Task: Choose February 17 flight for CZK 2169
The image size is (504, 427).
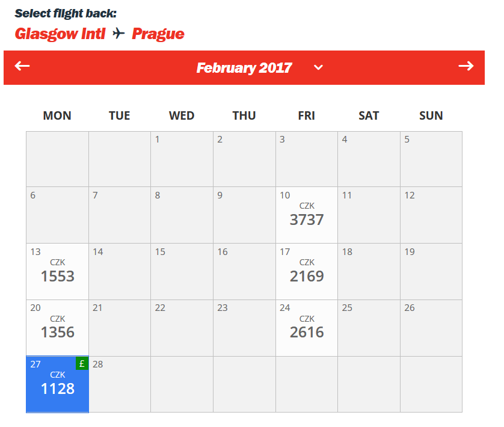Action: tap(307, 271)
